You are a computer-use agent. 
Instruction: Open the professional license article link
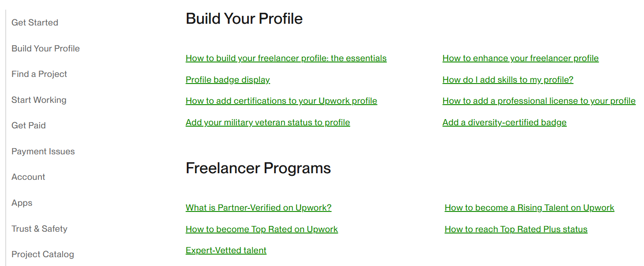[539, 101]
